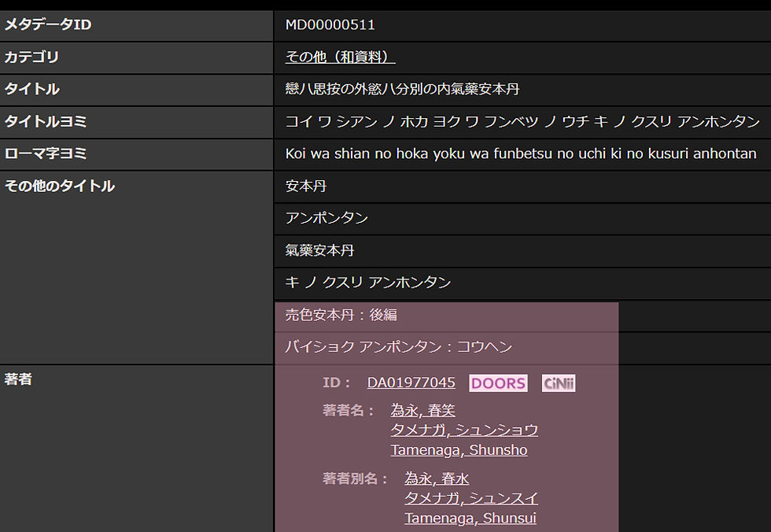
Task: Click the ID： field label
Action: click(337, 382)
